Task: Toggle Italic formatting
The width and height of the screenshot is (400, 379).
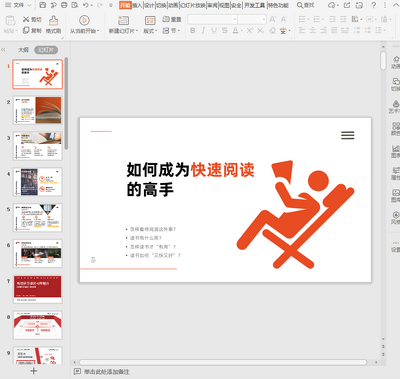Action: click(203, 31)
